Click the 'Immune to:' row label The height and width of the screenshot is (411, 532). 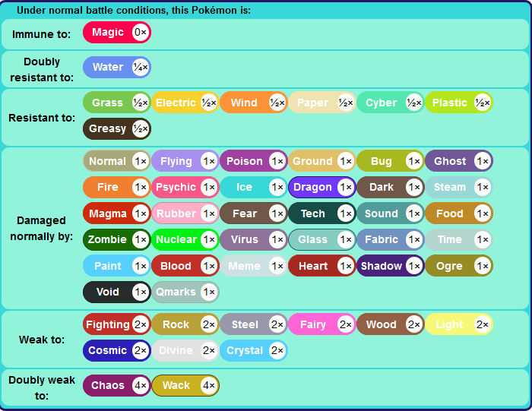coord(41,34)
